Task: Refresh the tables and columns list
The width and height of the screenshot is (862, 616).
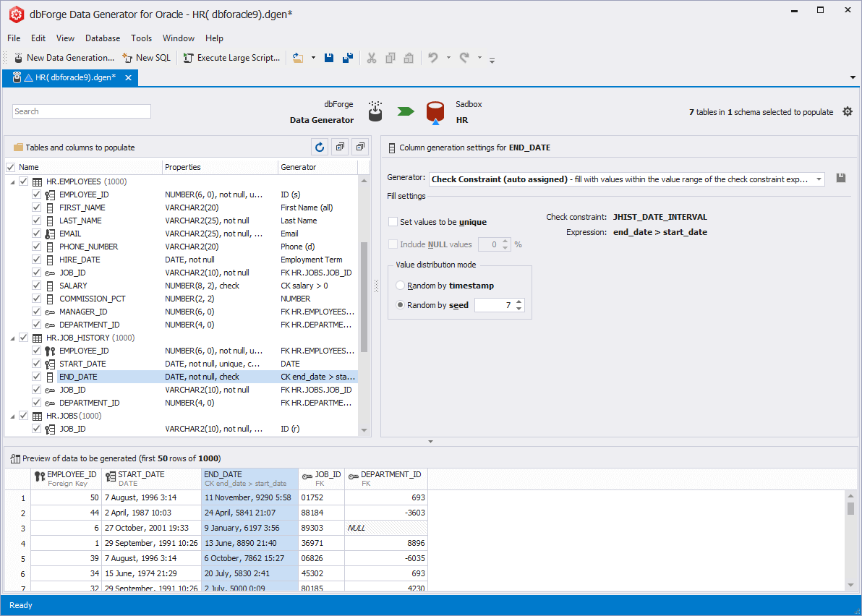Action: tap(319, 146)
